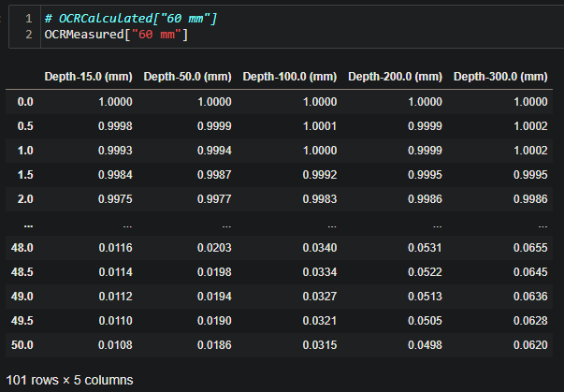This screenshot has width=564, height=392.
Task: Select row index 1.5
Action: coord(25,175)
